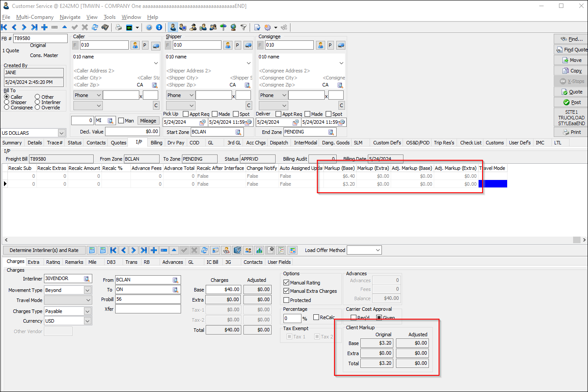The width and height of the screenshot is (588, 392).
Task: Toggle the ReCalc percentage checkbox
Action: (x=316, y=317)
